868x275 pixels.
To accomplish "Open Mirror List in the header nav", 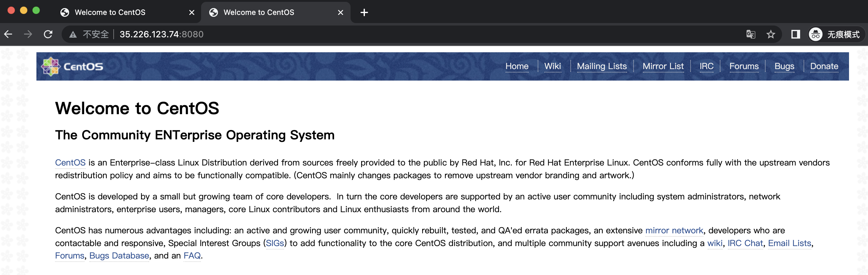I will click(x=663, y=66).
